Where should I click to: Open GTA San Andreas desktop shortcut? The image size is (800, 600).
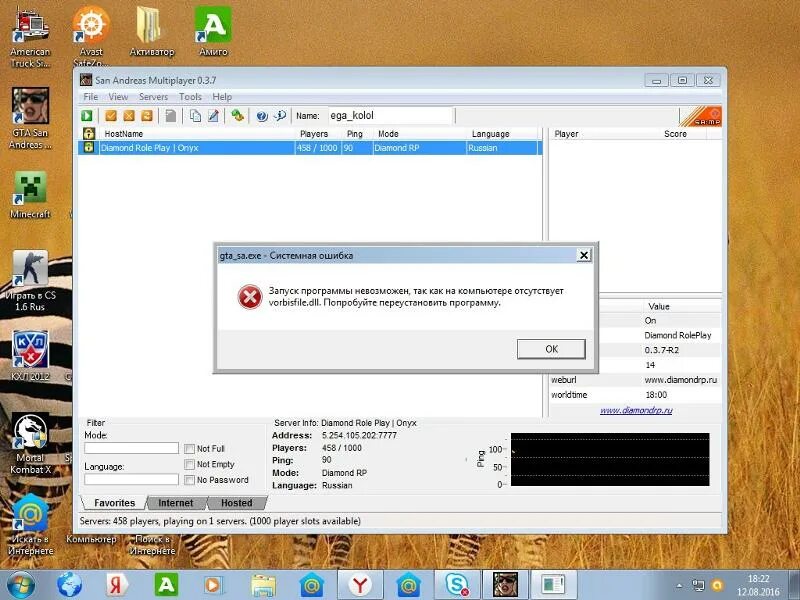tap(30, 119)
